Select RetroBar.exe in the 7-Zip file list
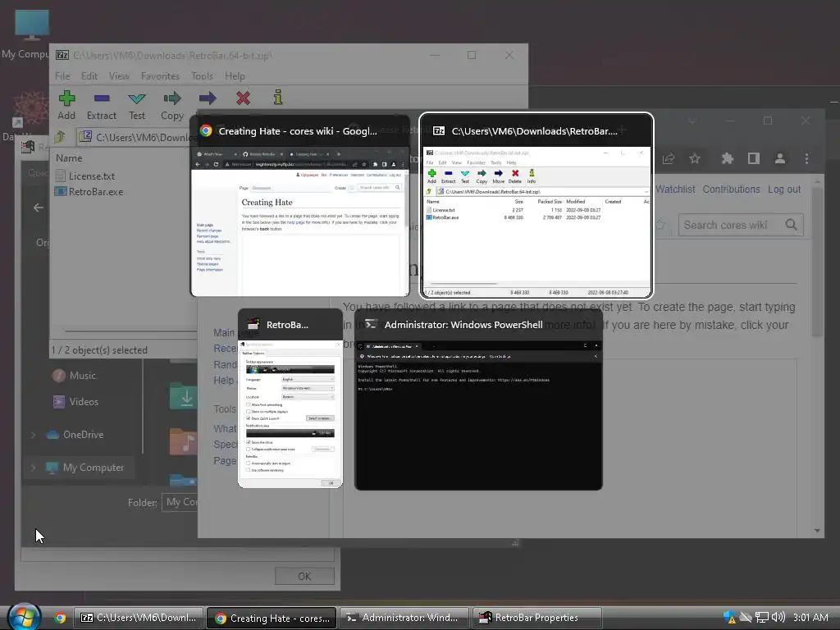This screenshot has width=840, height=630. point(89,191)
